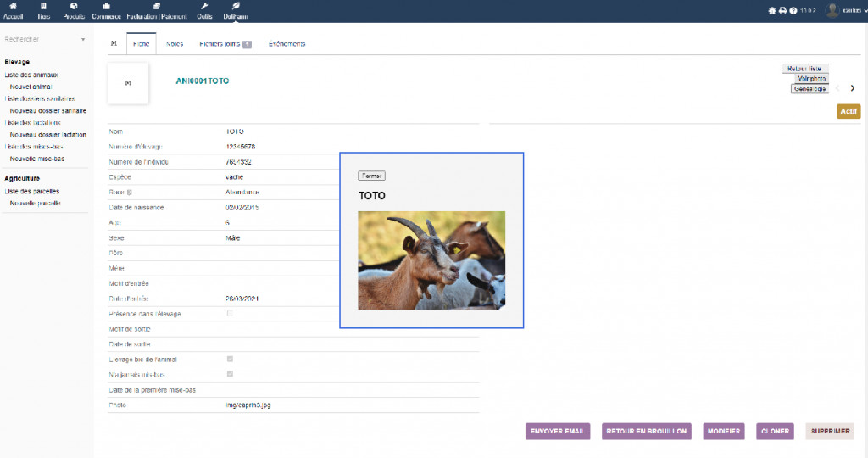
Task: Click the 02/02/2015 birth date value
Action: (x=242, y=208)
